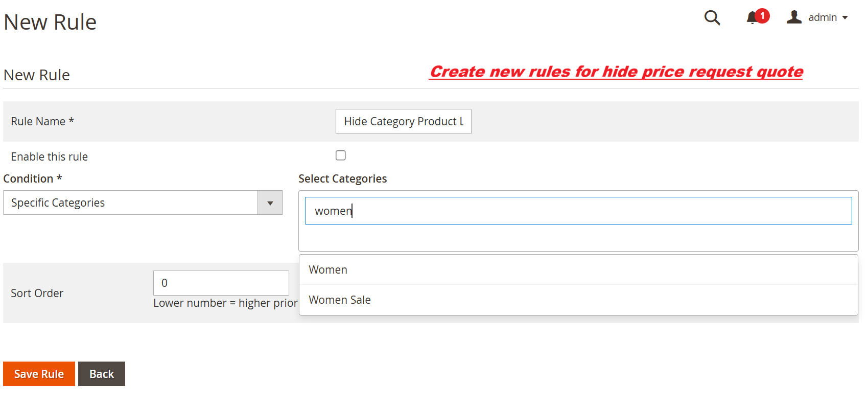Click the category search box containing 'women'

578,211
